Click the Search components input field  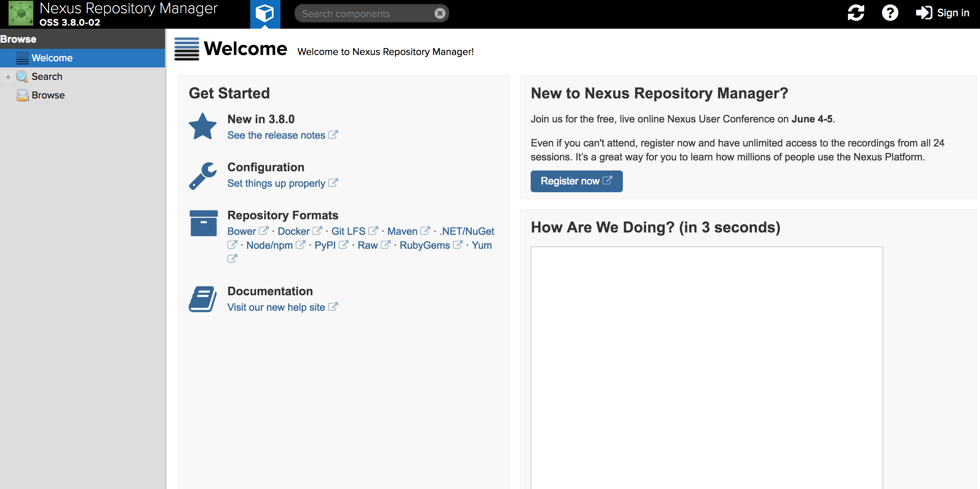tap(368, 13)
